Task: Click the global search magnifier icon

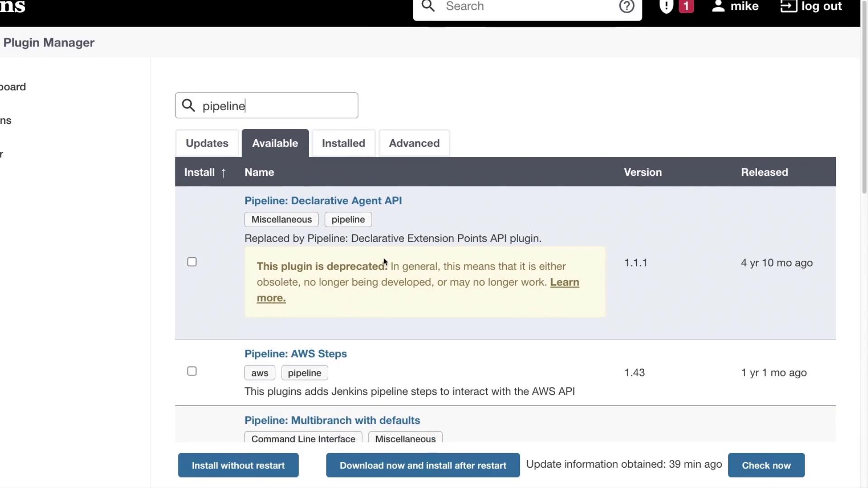Action: [428, 6]
